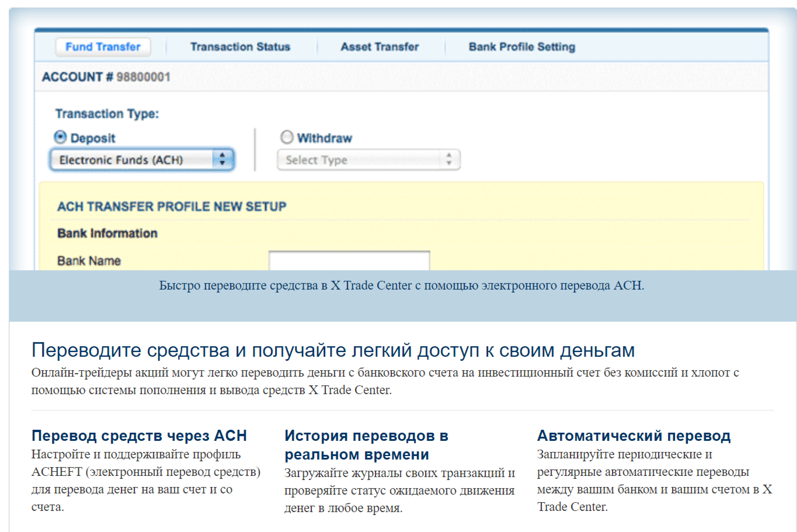The image size is (797, 532).
Task: Click the Transaction Type label
Action: coord(107,114)
